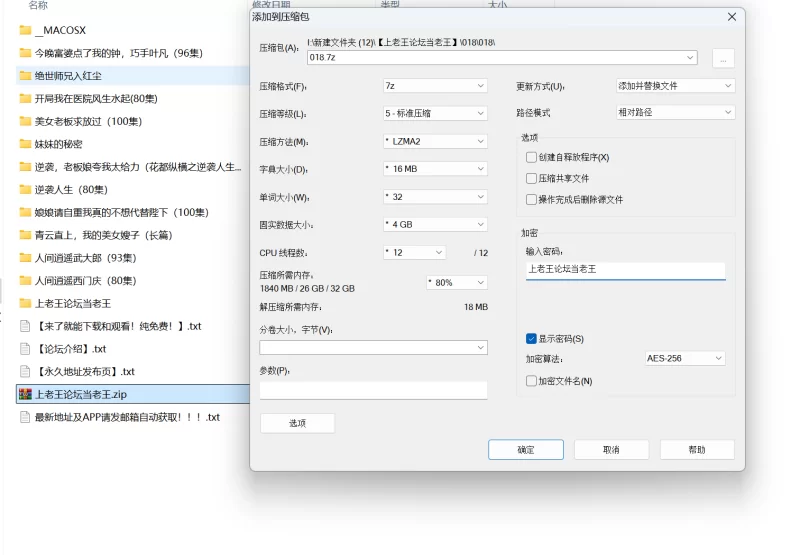Screen dimensions: 800x555
Task: Click the 确定 button
Action: click(x=525, y=450)
